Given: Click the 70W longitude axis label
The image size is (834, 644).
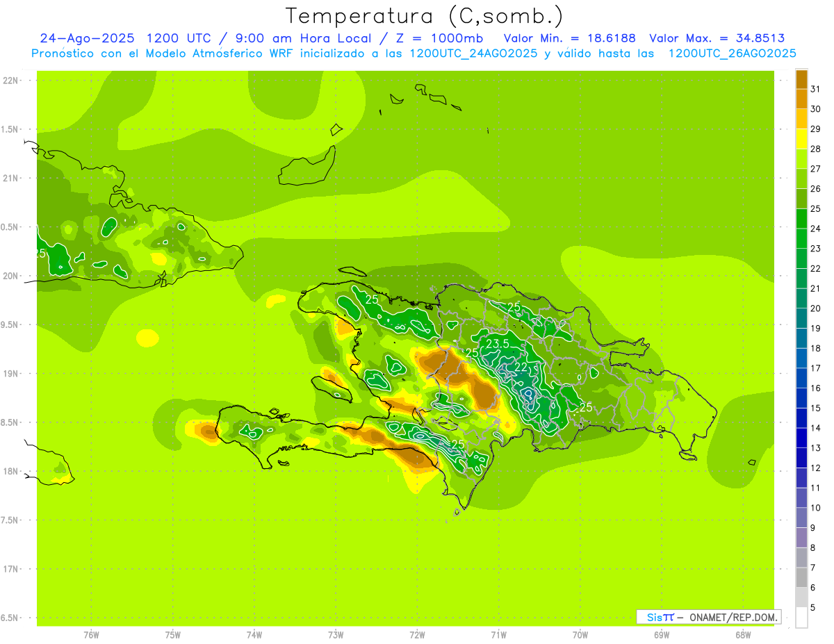Looking at the screenshot, I should point(580,635).
